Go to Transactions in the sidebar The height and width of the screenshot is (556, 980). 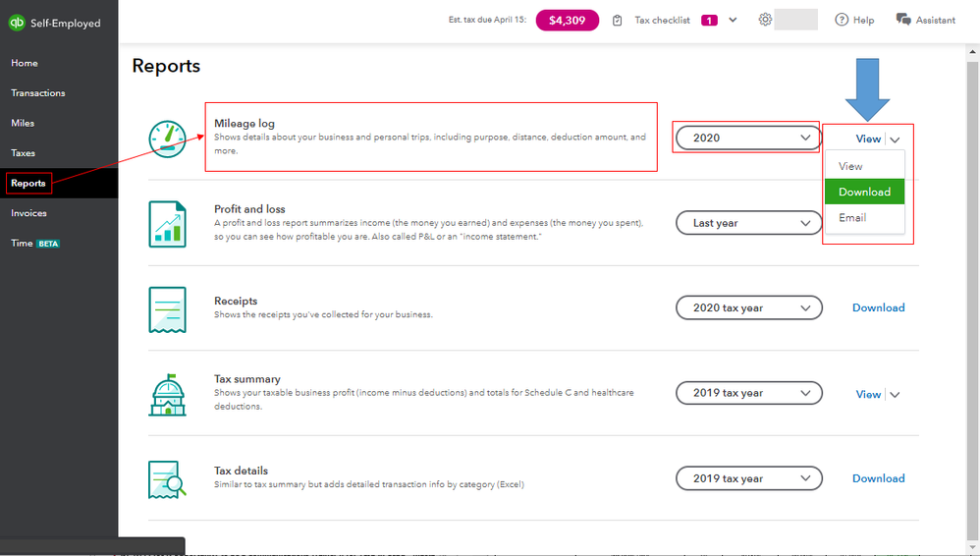(x=38, y=93)
